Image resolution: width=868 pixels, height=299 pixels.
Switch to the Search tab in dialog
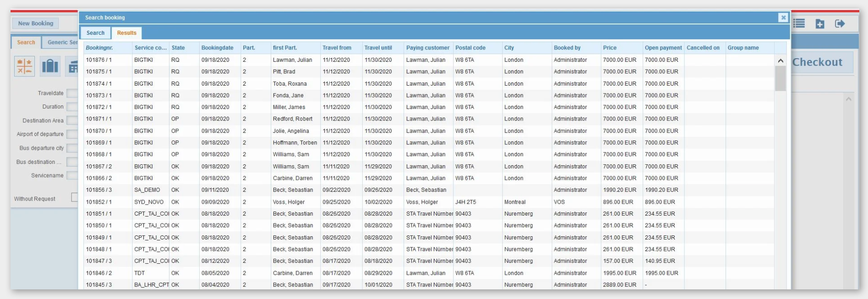(x=95, y=33)
